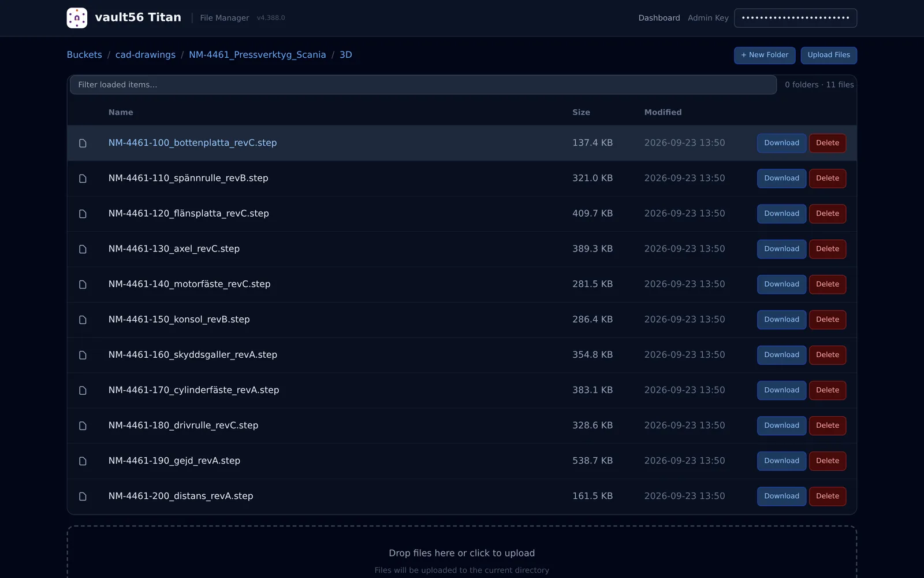Select the 538.7 KB size cell

point(593,461)
